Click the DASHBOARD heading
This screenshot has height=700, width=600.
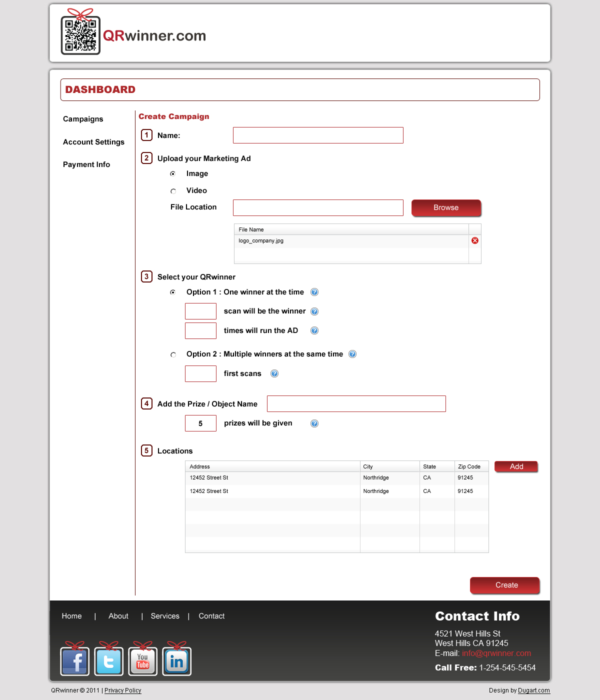pos(100,89)
